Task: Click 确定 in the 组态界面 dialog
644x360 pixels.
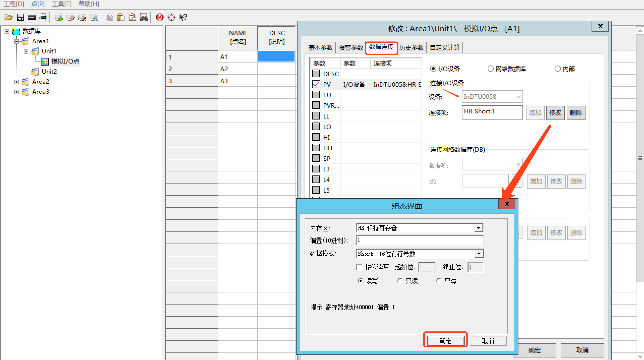Action: (x=445, y=341)
